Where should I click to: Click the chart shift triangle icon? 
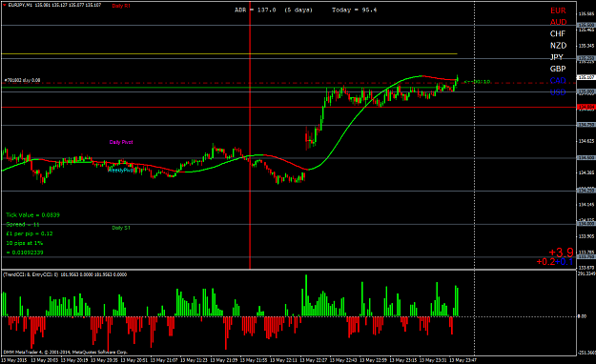click(4, 5)
